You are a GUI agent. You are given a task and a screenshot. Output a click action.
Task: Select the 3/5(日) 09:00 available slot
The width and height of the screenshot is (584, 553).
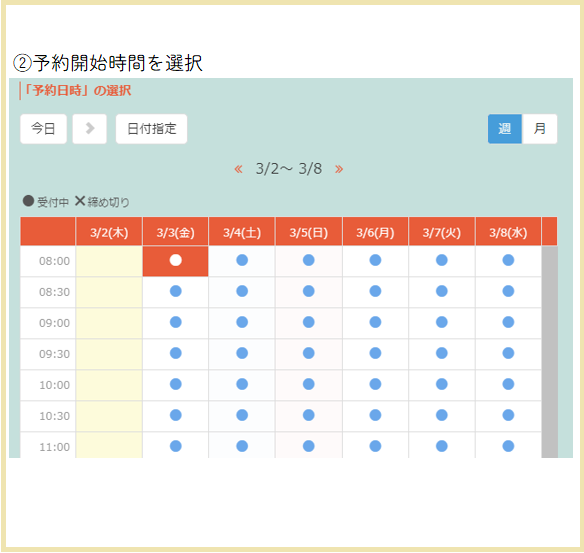tap(308, 322)
